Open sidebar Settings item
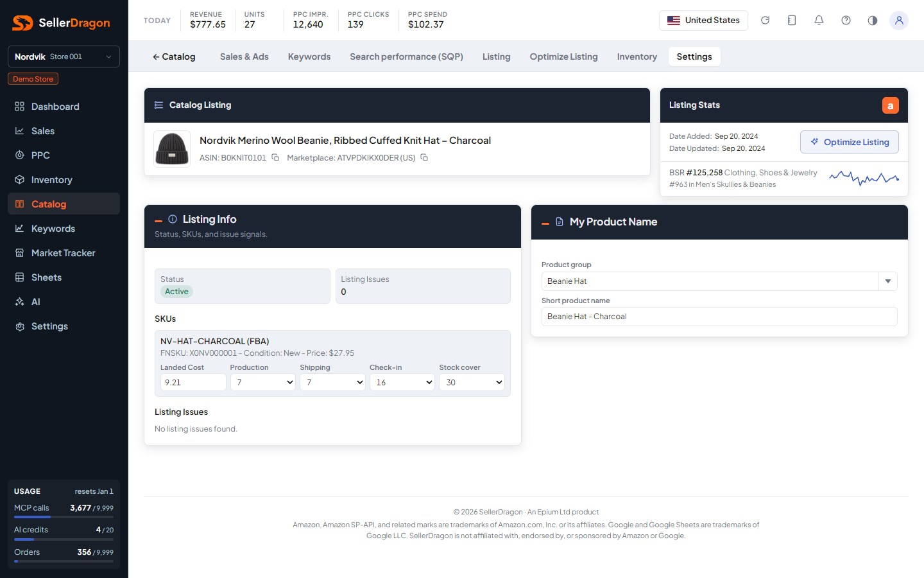924x578 pixels. click(64, 326)
